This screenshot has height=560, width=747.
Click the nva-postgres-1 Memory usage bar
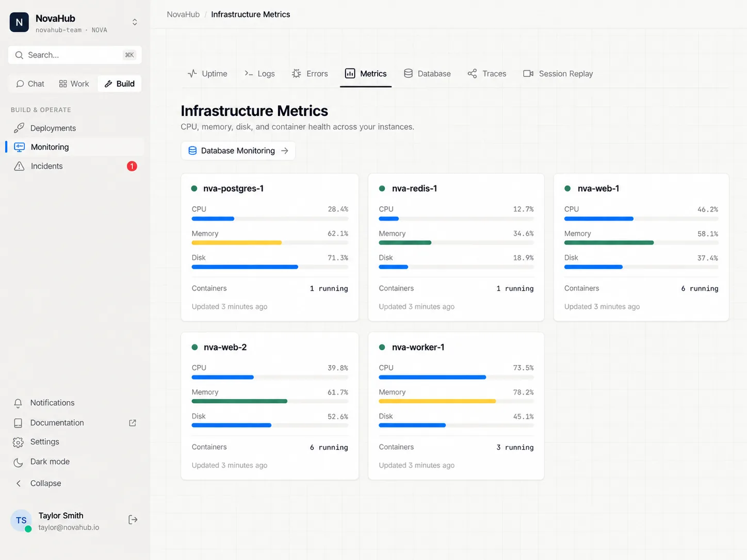click(270, 243)
